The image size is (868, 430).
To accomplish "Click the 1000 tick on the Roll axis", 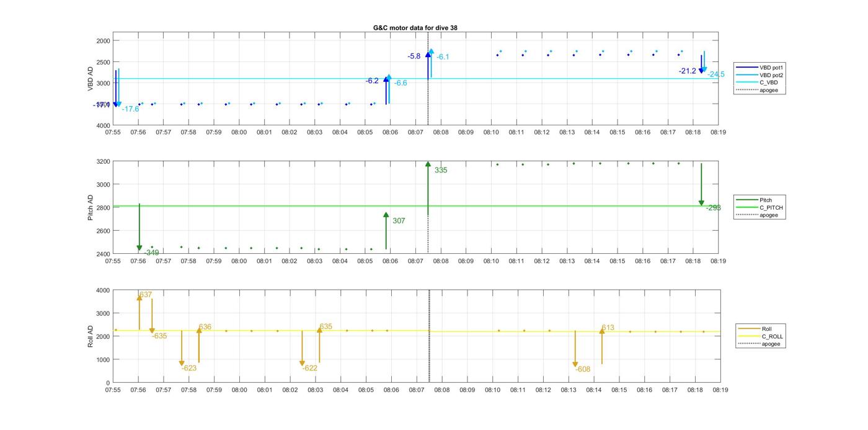I will click(102, 360).
